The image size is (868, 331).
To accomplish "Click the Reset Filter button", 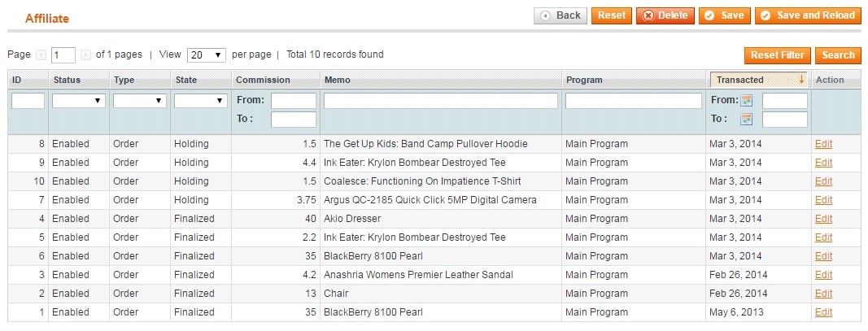I will pos(777,55).
